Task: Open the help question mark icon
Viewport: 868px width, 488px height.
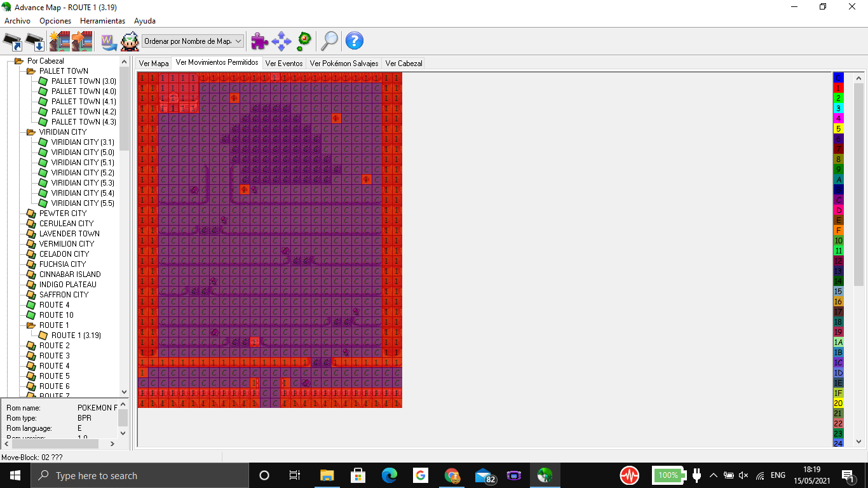Action: [x=355, y=41]
